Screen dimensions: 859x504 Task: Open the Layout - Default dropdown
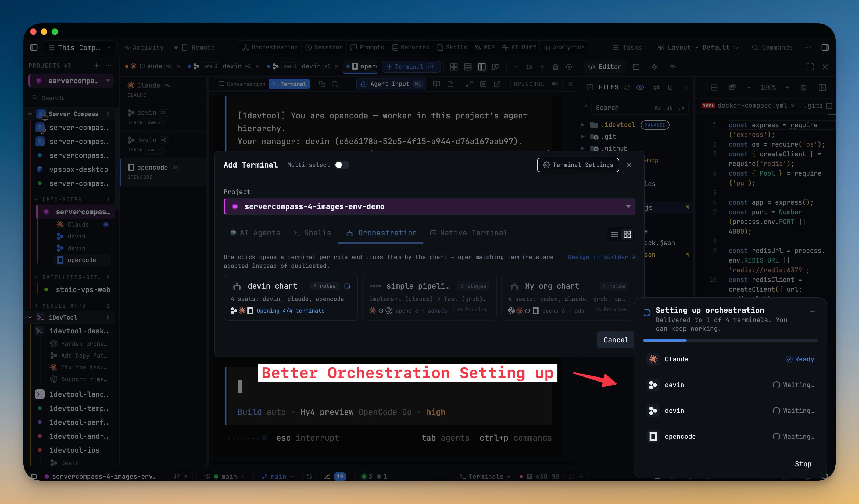(x=698, y=47)
